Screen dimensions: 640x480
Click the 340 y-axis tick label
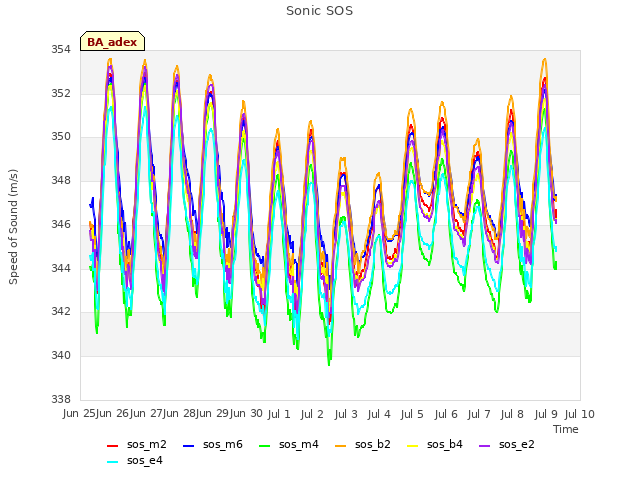[x=61, y=356]
